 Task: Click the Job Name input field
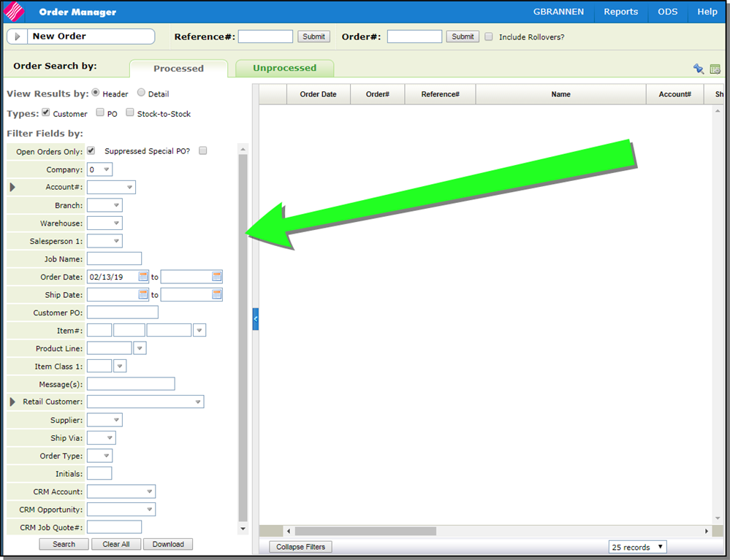pyautogui.click(x=114, y=258)
